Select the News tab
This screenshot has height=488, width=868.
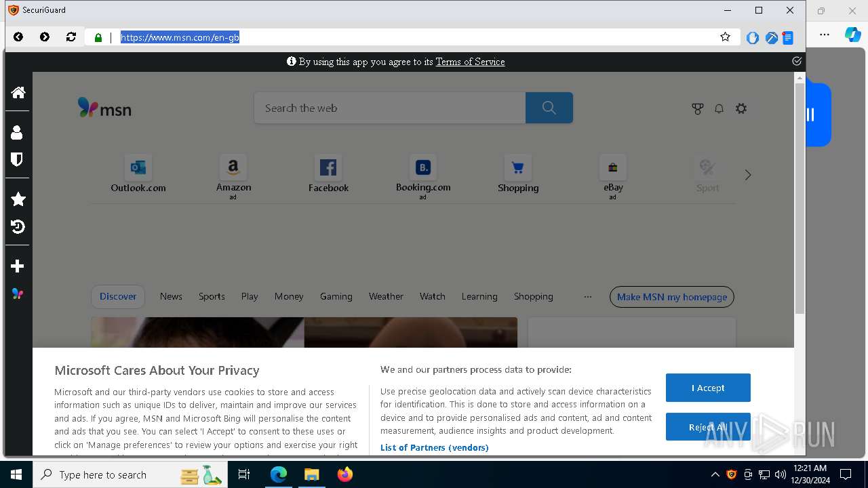(x=171, y=297)
